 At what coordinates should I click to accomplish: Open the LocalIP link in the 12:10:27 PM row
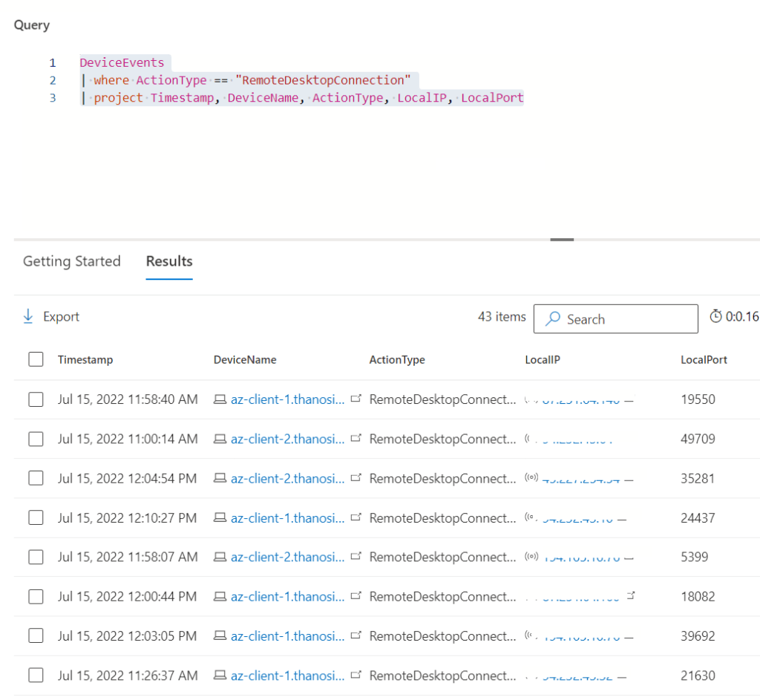(x=577, y=518)
